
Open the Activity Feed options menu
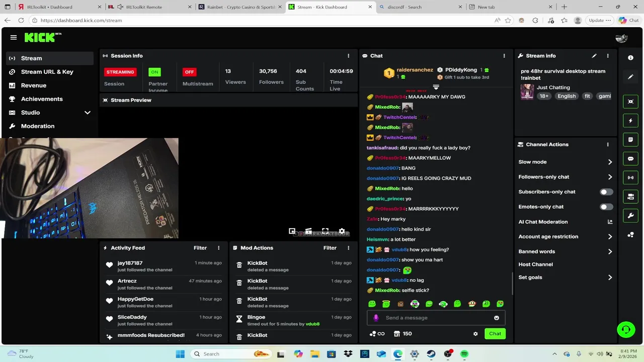[218, 248]
